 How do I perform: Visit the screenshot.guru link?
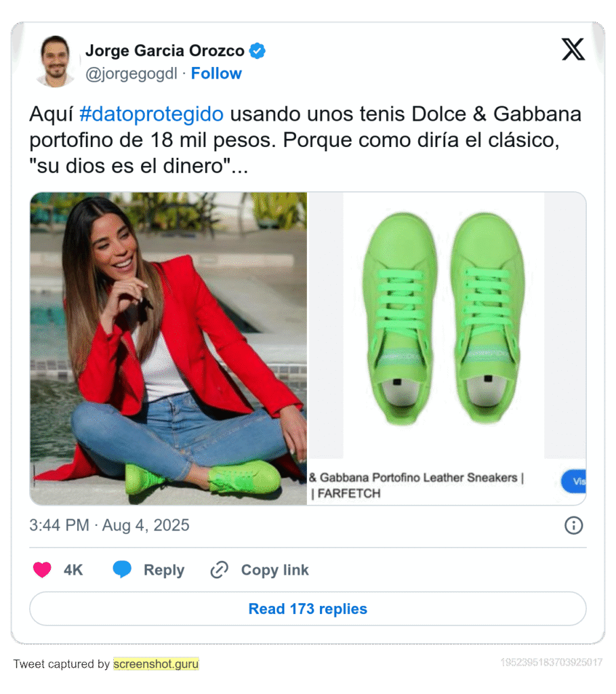point(156,664)
